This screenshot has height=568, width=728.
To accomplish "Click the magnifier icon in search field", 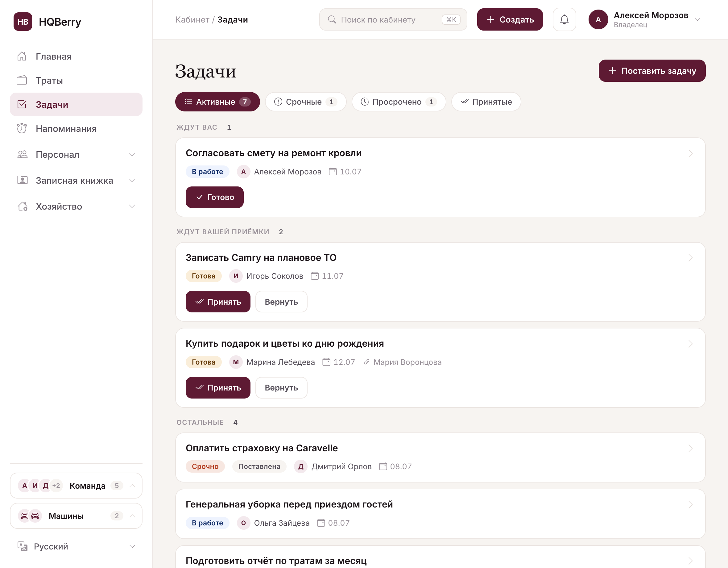I will click(x=332, y=20).
